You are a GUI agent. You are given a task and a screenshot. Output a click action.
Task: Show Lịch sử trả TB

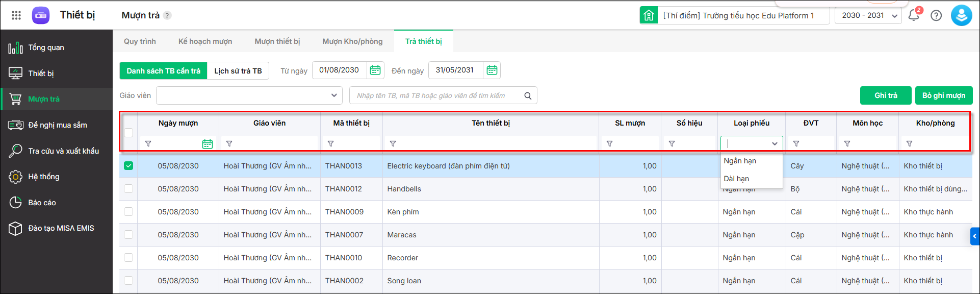click(x=238, y=71)
